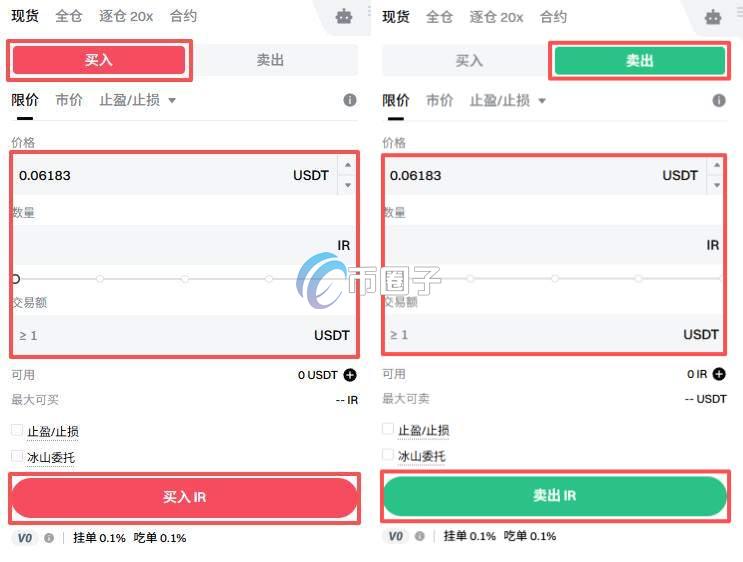743x562 pixels.
Task: Increase buy price with the up stepper arrow
Action: pos(348,165)
